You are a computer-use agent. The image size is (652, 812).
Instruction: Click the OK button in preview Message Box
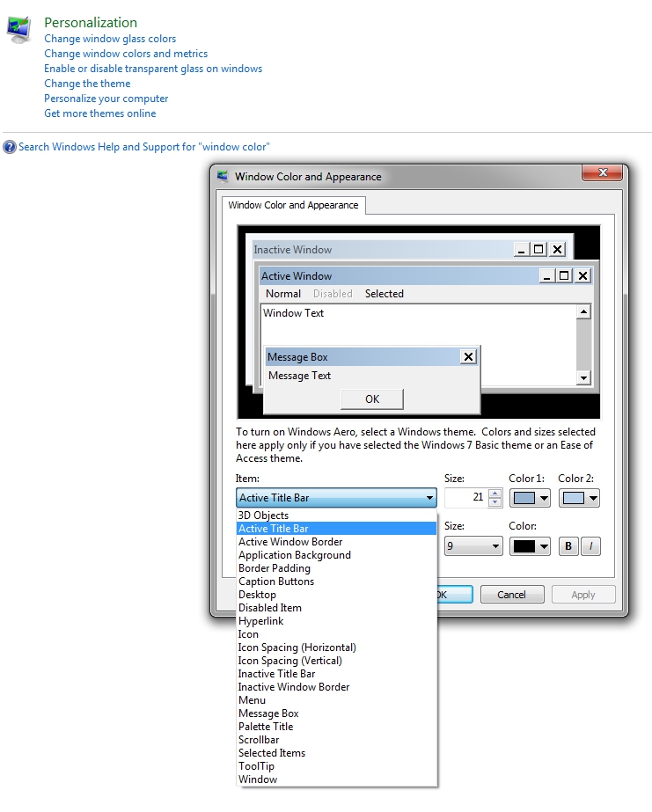point(372,399)
